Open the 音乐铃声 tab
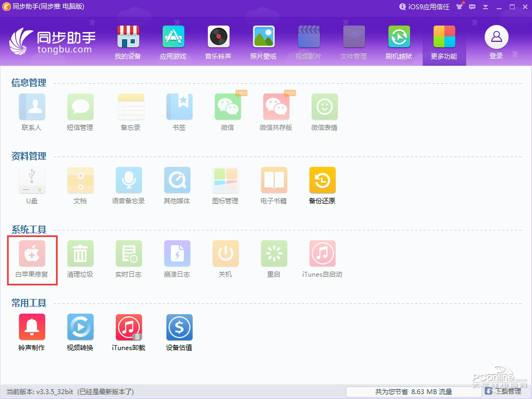532x399 pixels. pos(218,42)
